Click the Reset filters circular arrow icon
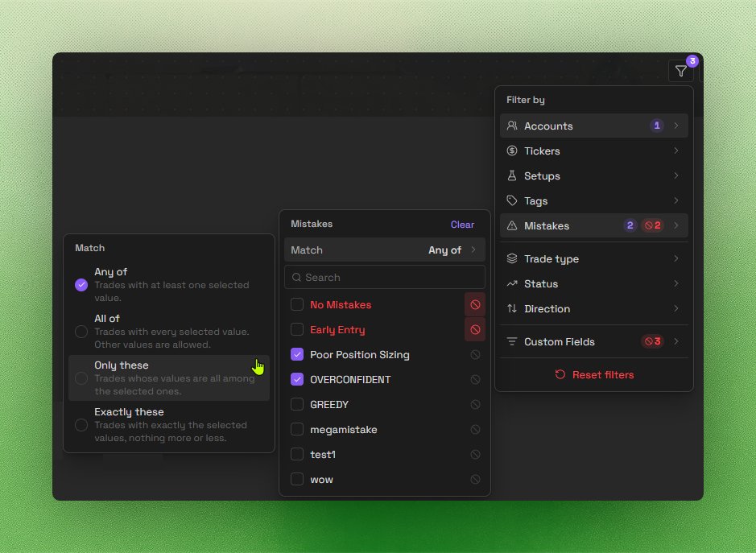This screenshot has height=553, width=756. point(560,374)
